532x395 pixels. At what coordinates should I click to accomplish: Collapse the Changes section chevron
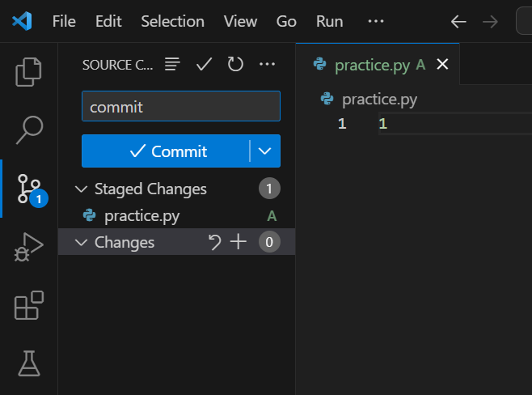tap(81, 242)
